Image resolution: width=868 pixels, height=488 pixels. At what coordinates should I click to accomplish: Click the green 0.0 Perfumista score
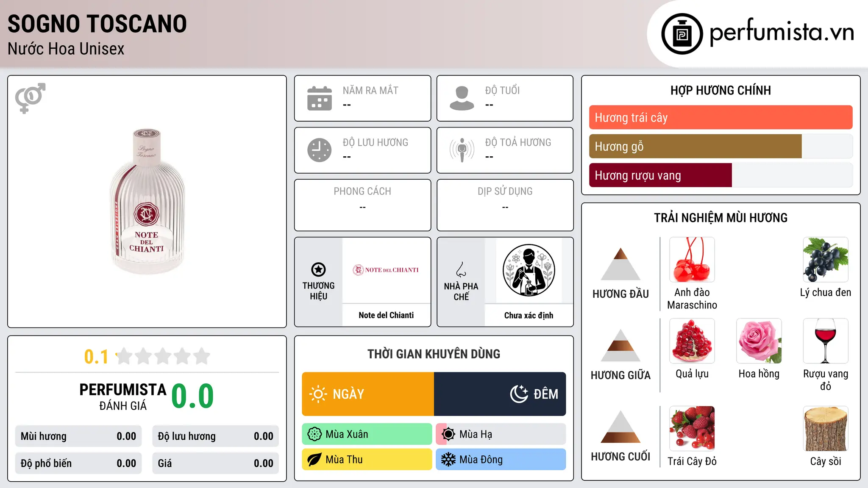coord(192,396)
